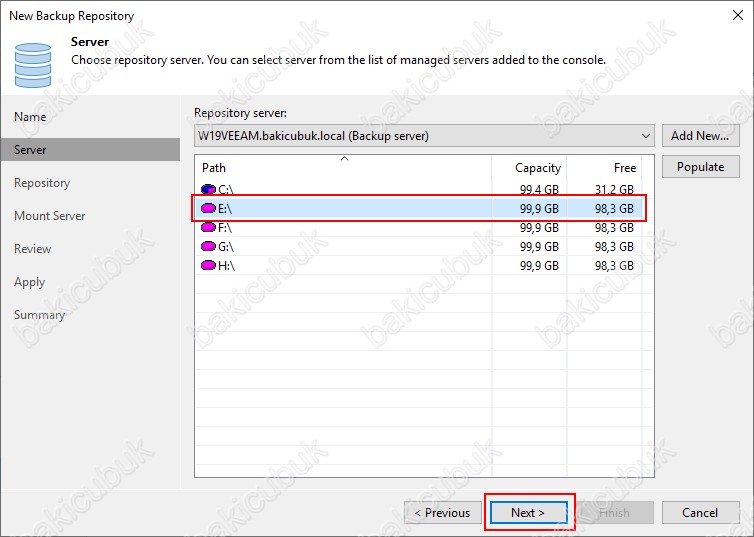Open the Repository server dropdown
754x537 pixels.
pyautogui.click(x=424, y=136)
